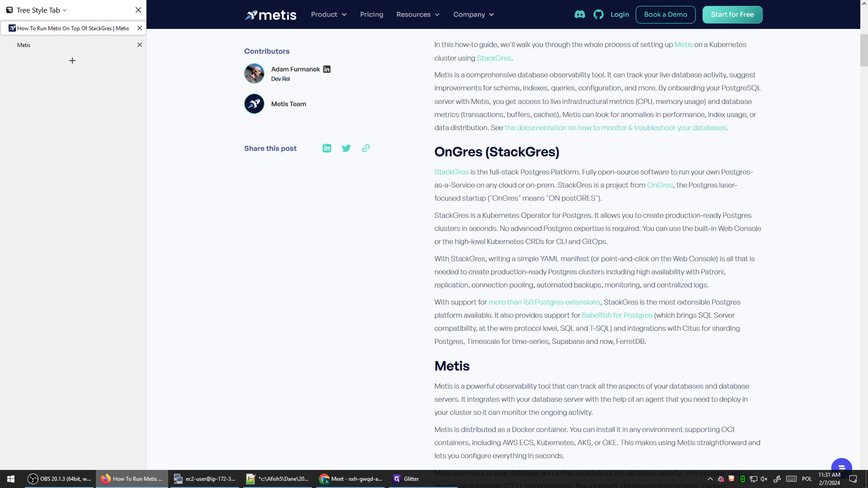
Task: Click the Metis Team avatar
Action: click(254, 103)
